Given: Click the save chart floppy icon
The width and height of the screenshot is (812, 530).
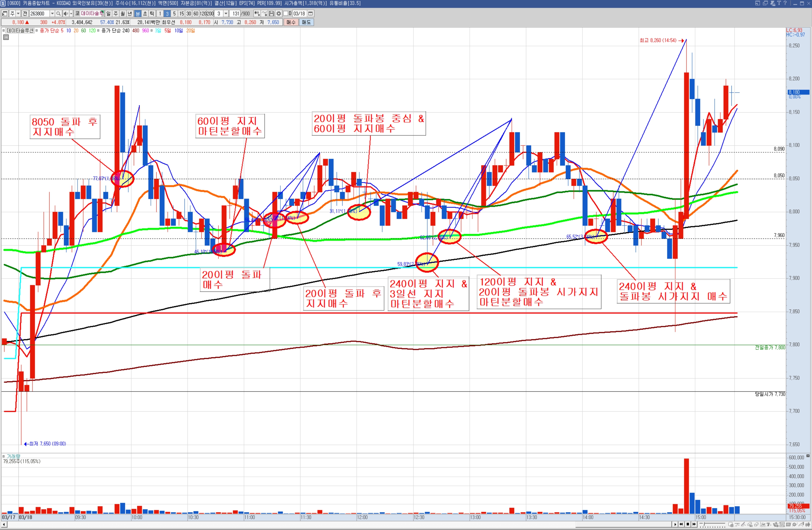Looking at the screenshot, I should (x=272, y=14).
